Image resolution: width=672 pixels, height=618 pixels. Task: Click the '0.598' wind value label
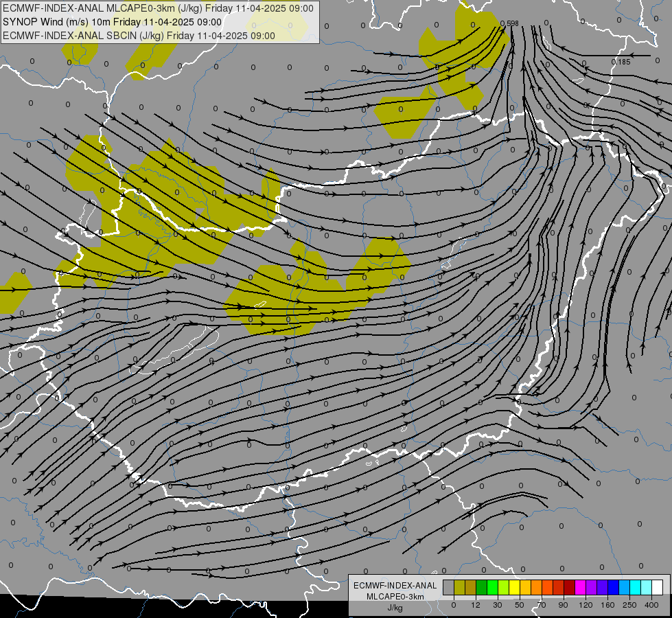click(510, 23)
